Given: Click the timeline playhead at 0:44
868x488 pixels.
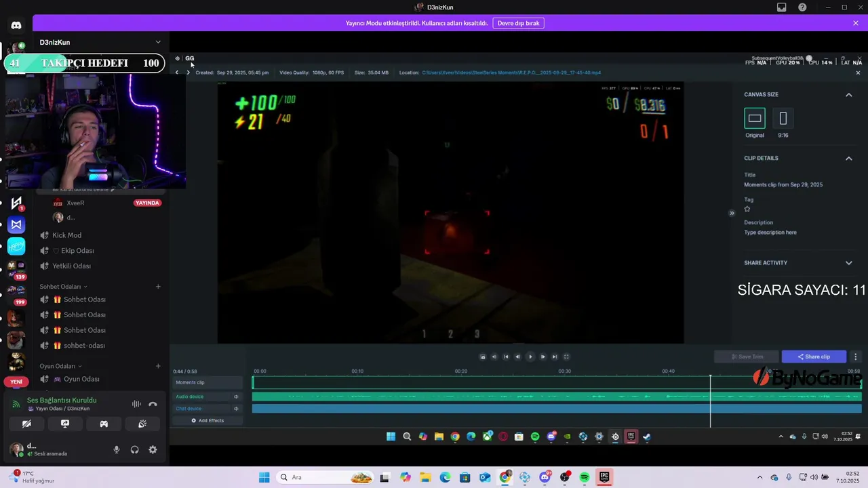Looking at the screenshot, I should coord(711,400).
